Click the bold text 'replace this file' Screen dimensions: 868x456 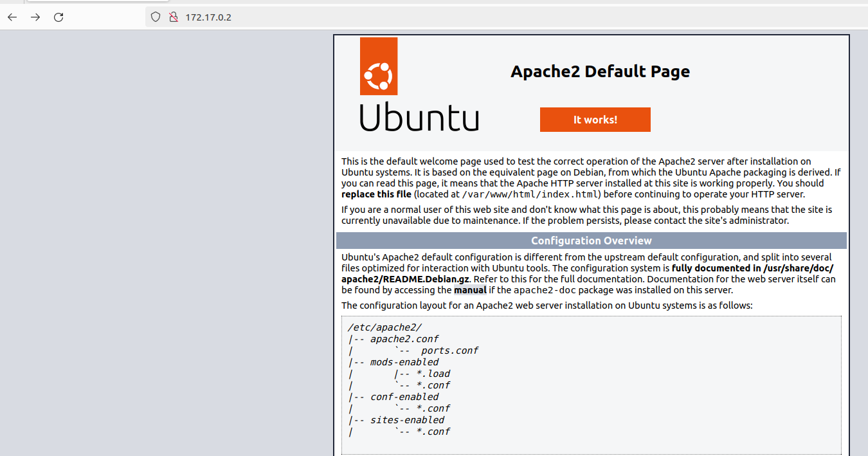(x=376, y=194)
